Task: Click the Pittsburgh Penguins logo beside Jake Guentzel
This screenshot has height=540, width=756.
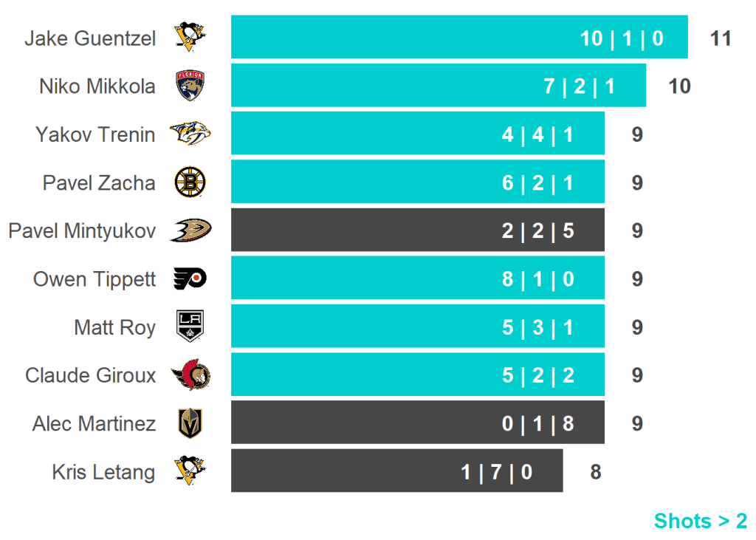Action: [x=190, y=37]
